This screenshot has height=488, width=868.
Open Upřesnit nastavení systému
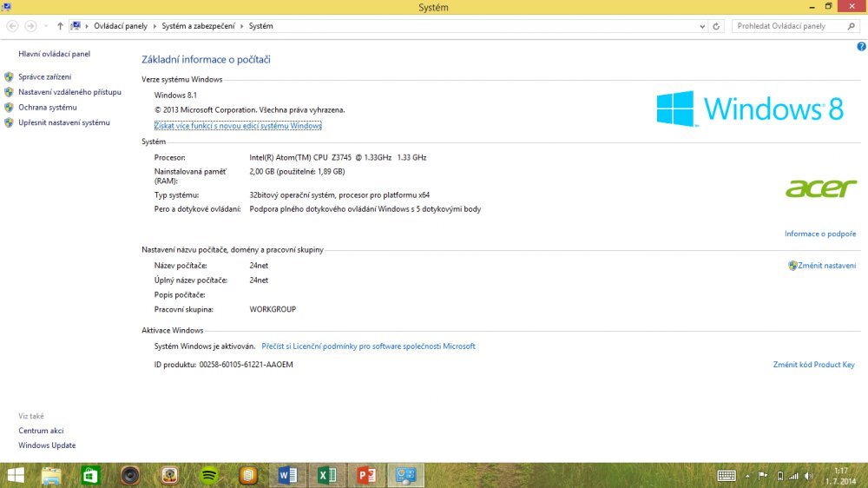coord(64,122)
